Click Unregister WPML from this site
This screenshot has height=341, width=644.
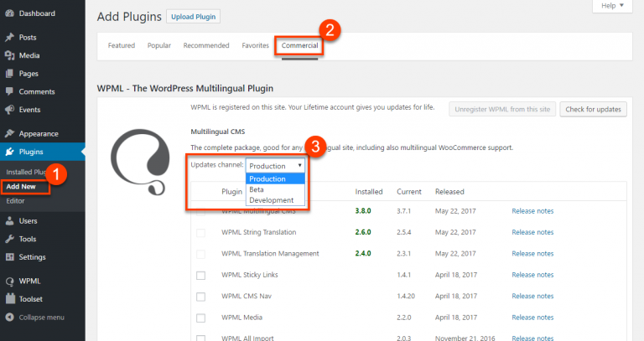coord(502,109)
